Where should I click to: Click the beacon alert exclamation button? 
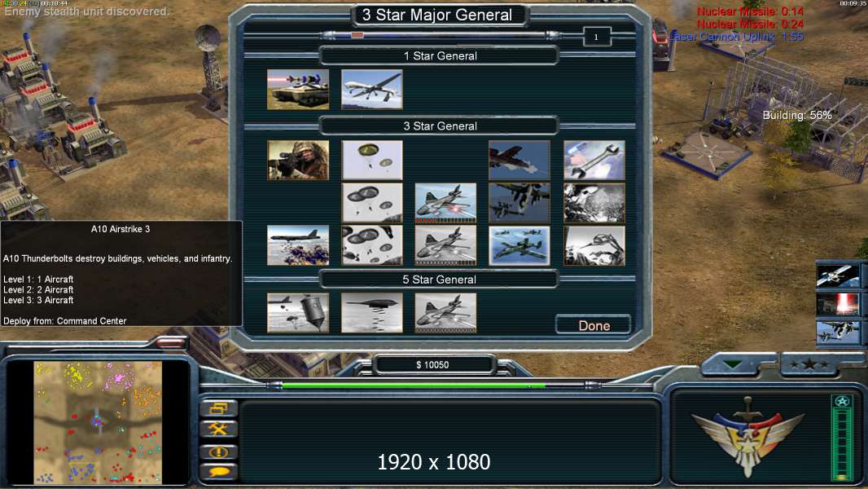[x=219, y=452]
